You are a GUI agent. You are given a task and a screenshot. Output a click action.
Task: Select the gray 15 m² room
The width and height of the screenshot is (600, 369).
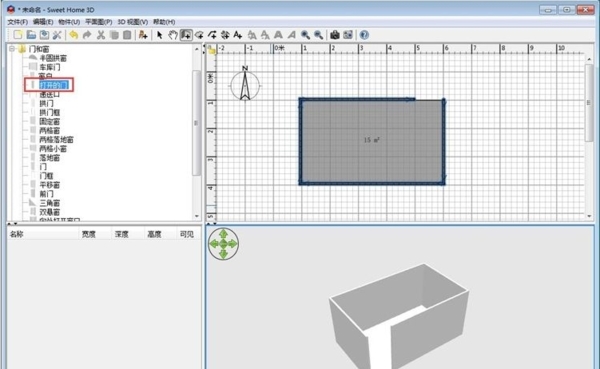372,141
